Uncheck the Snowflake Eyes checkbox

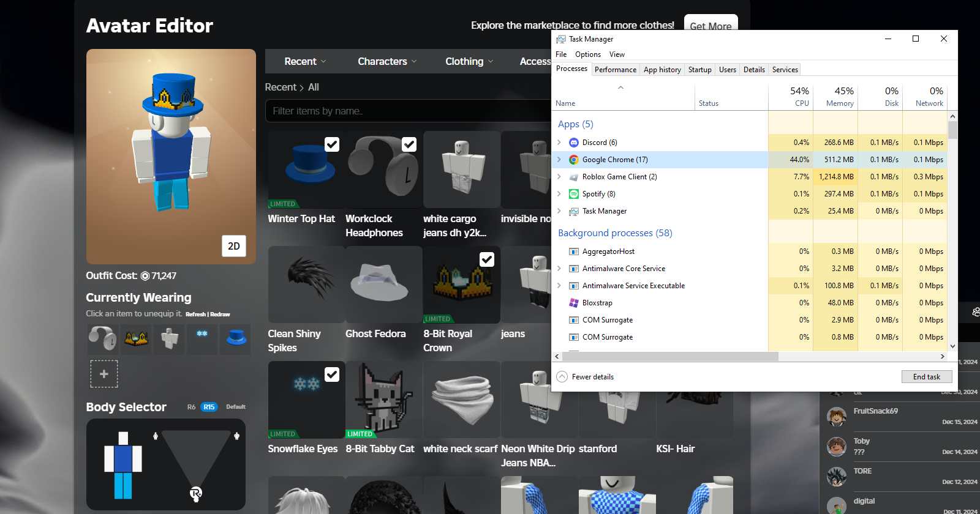coord(332,374)
